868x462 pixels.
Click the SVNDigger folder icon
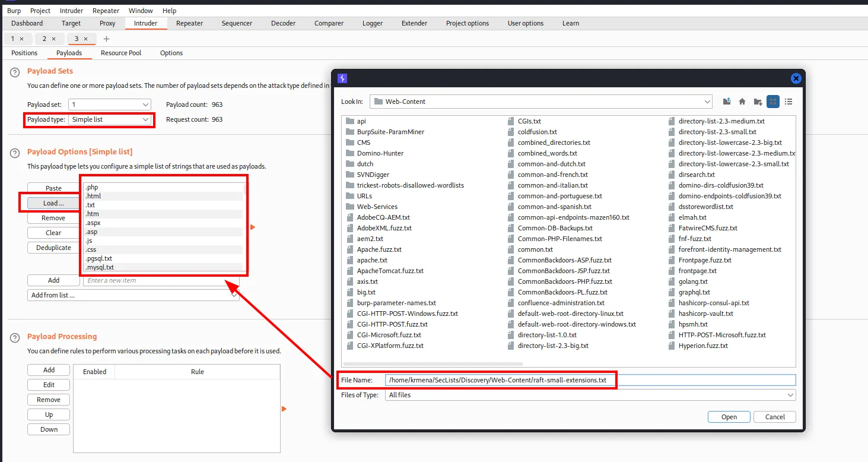349,175
